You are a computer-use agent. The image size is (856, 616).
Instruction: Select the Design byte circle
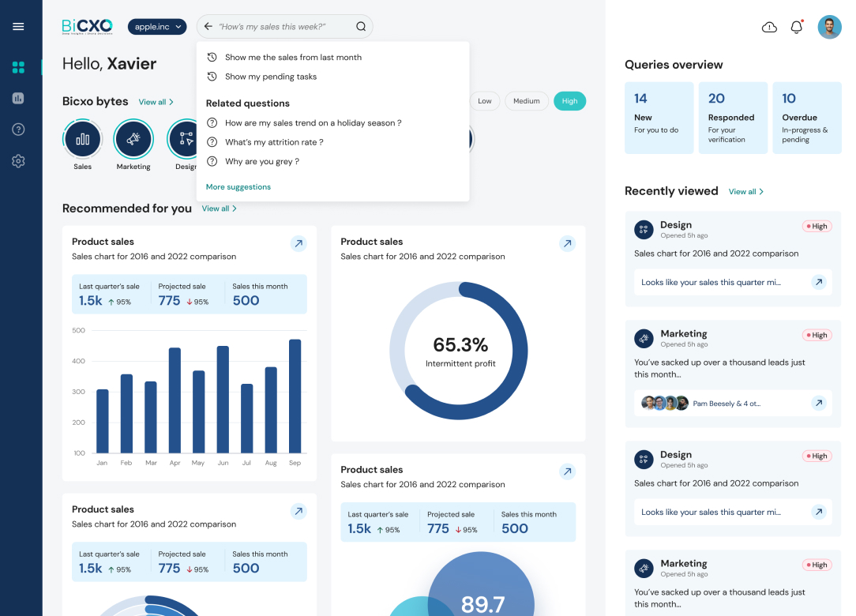(182, 139)
